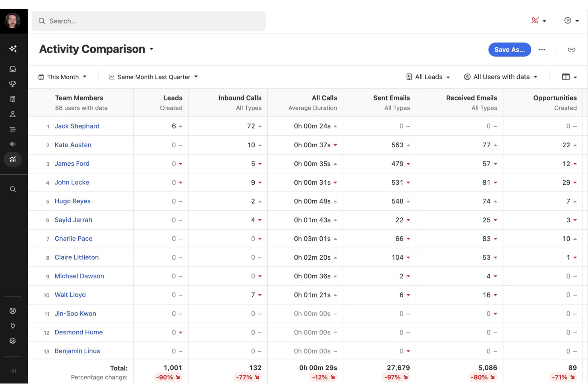The image size is (588, 392).
Task: Open the help question mark menu
Action: coord(571,21)
